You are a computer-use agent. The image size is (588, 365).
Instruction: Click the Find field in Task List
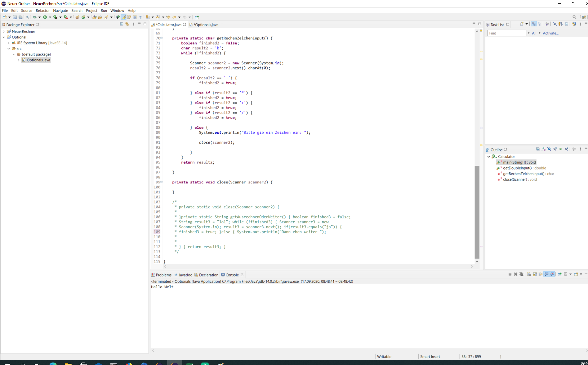[506, 33]
